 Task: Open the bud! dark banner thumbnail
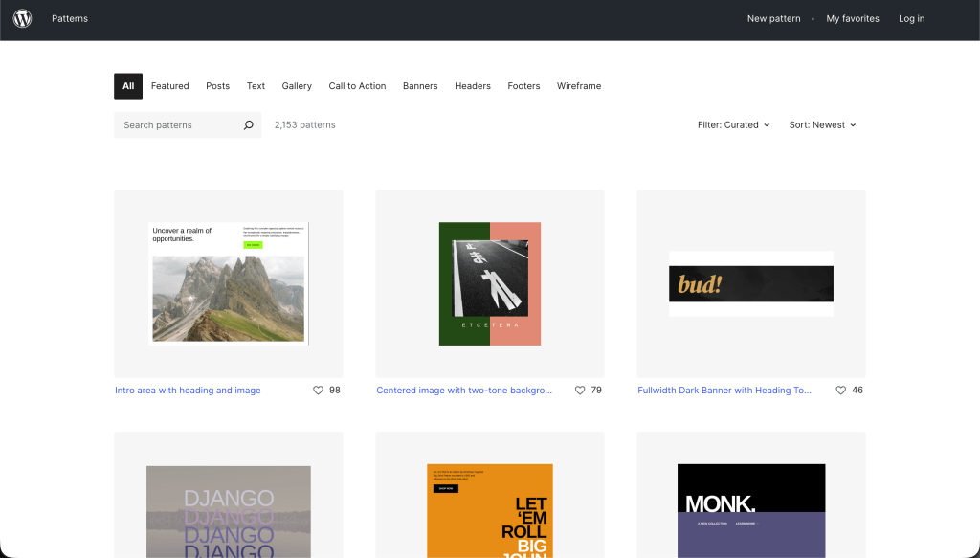point(751,283)
